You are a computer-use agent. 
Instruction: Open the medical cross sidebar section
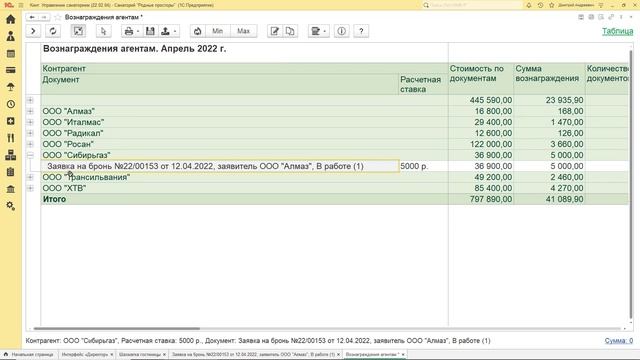point(11,121)
